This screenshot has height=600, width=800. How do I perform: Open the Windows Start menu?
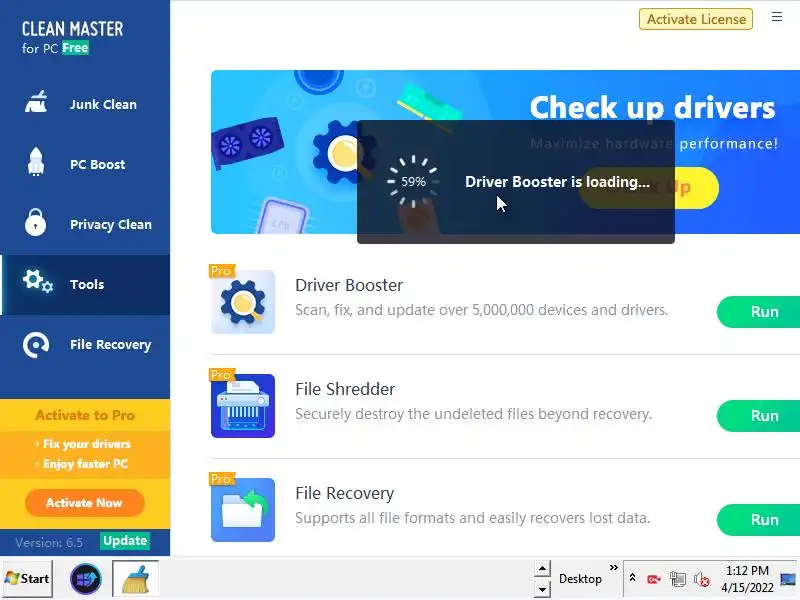point(27,579)
